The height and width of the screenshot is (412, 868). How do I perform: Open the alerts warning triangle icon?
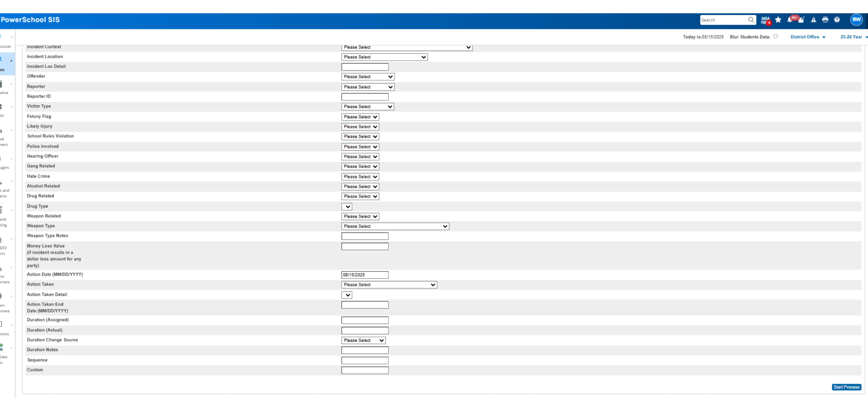pos(813,20)
